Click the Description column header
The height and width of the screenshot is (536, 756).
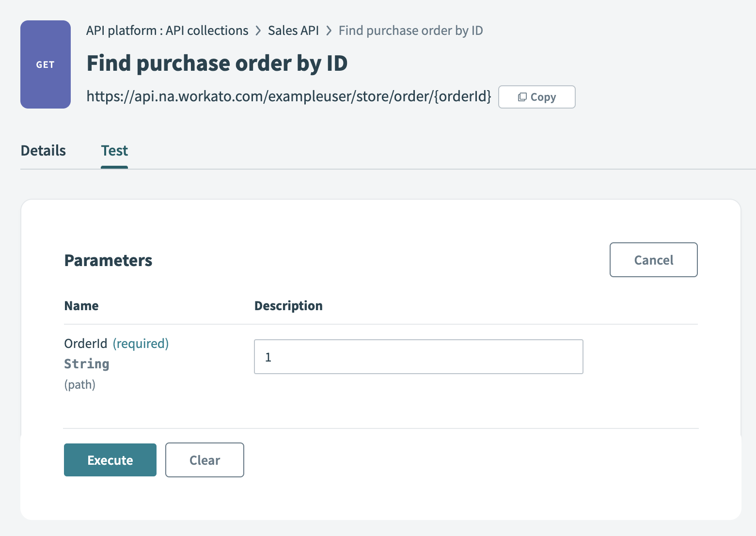click(x=288, y=305)
